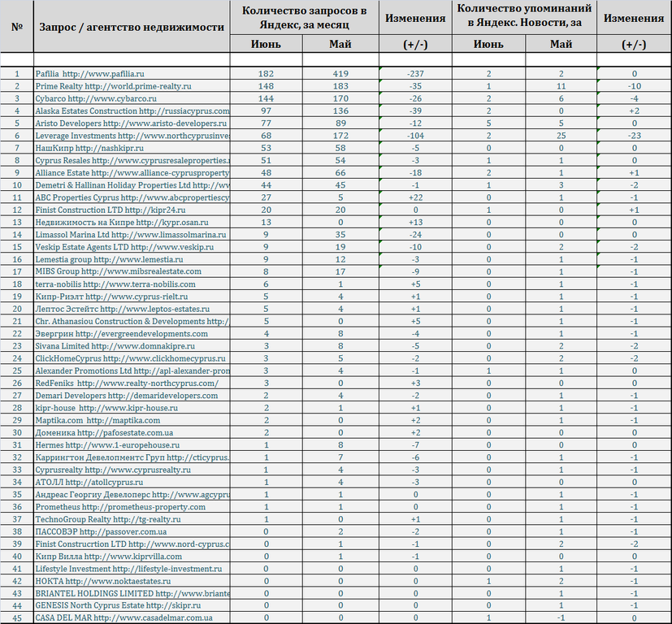The width and height of the screenshot is (672, 624).
Task: Select the АТОЛЛ atollcyprus.ru cell
Action: 132,482
